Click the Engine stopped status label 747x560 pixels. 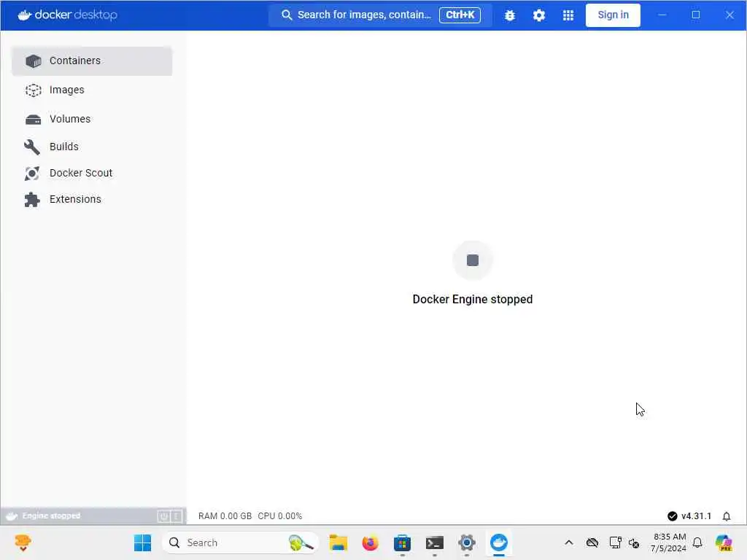51,516
